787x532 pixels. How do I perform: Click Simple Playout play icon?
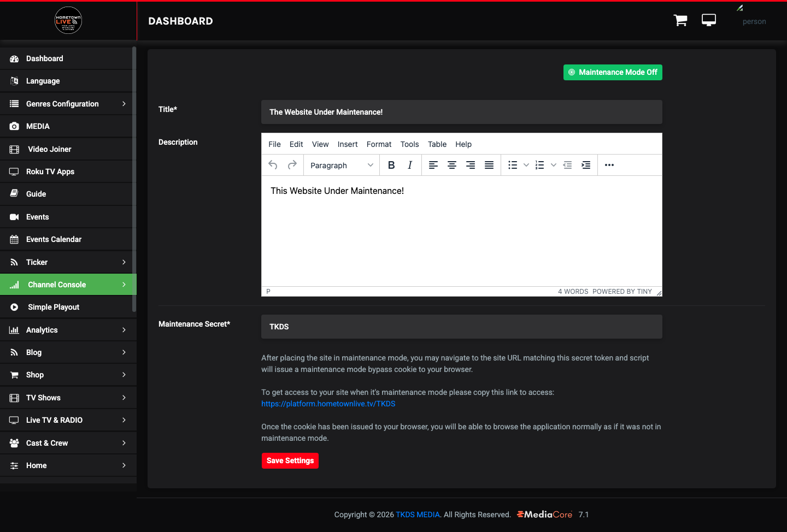(x=14, y=307)
